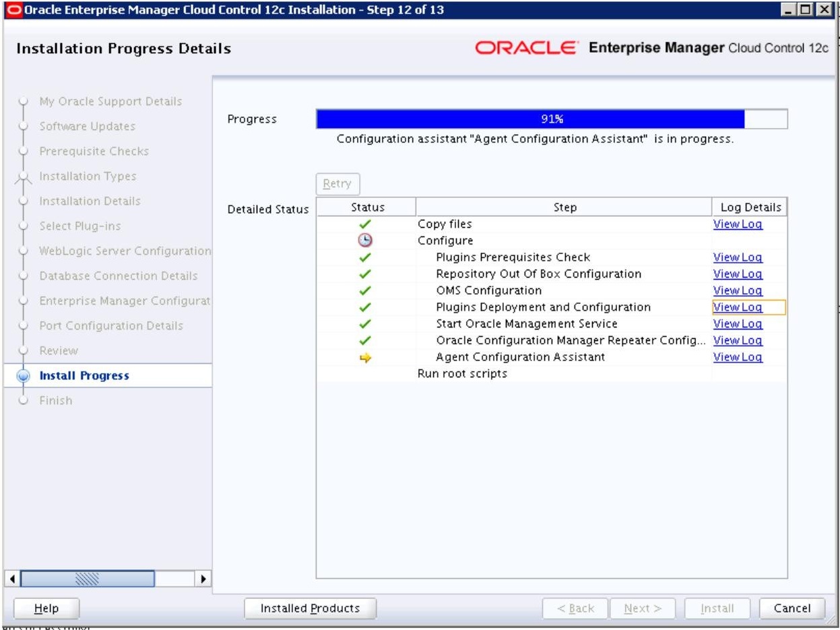Open View Log for OMS Configuration

click(738, 291)
